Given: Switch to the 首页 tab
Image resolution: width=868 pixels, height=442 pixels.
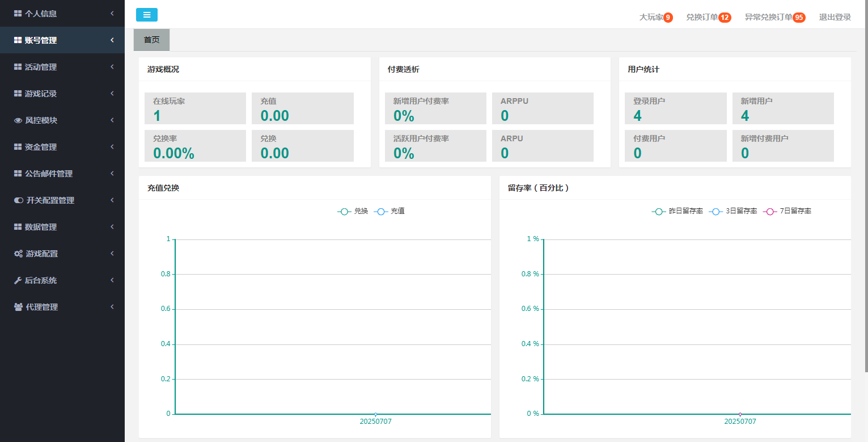Looking at the screenshot, I should [151, 40].
